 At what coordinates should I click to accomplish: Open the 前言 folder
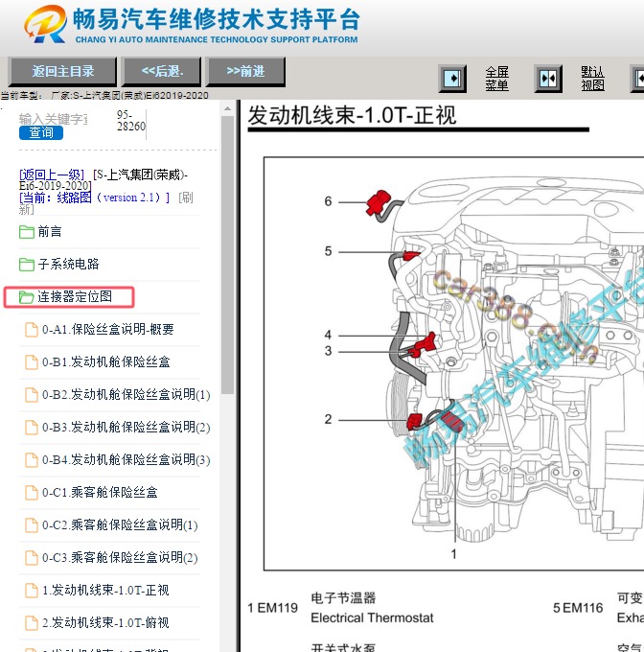click(50, 232)
